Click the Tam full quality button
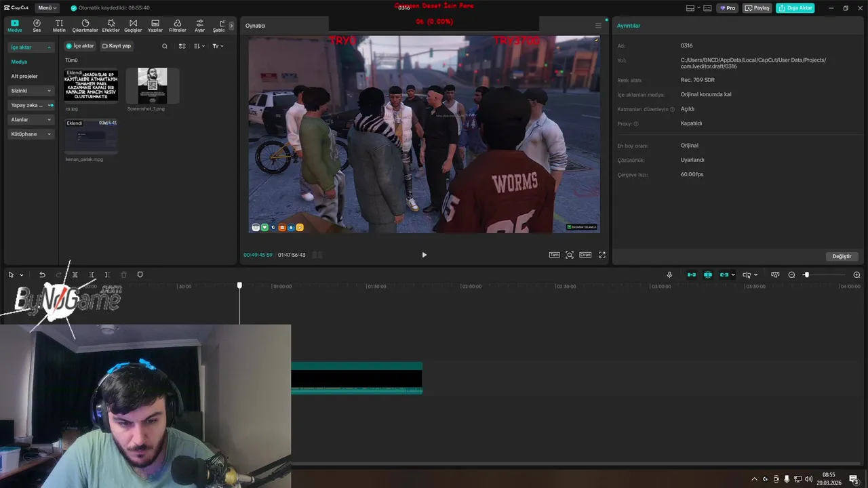The width and height of the screenshot is (868, 488). click(x=554, y=255)
